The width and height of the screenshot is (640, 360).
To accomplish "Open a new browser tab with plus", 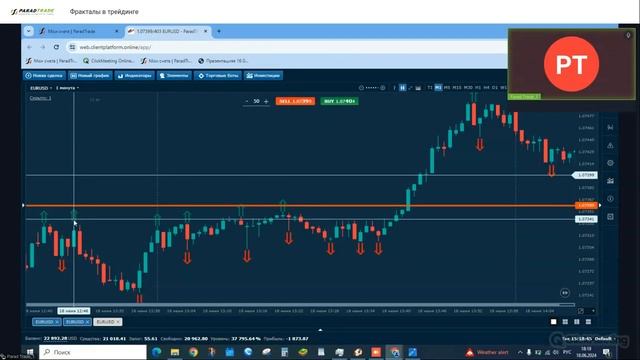I will [x=219, y=31].
